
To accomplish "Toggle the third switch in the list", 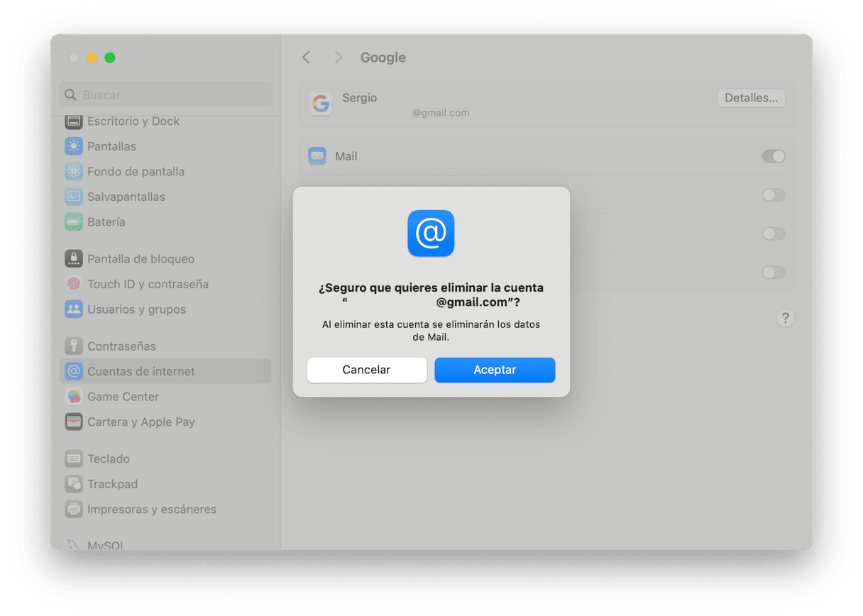I will 774,233.
